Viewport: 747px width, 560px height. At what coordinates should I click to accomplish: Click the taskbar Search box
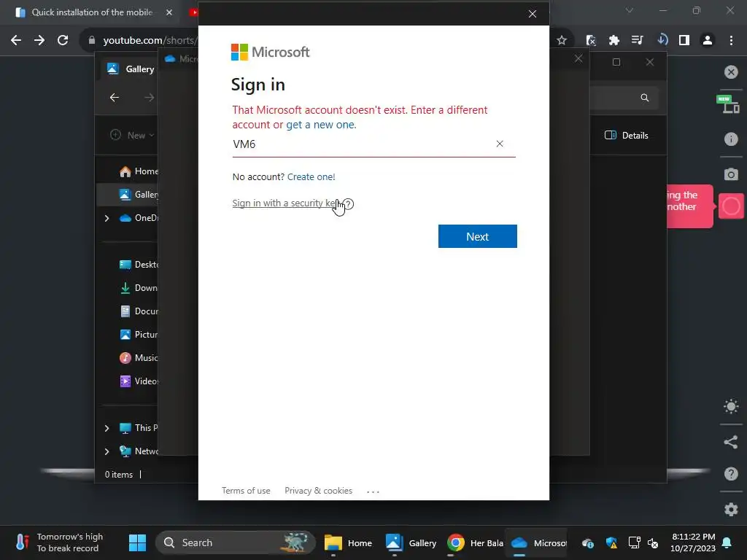(x=236, y=542)
